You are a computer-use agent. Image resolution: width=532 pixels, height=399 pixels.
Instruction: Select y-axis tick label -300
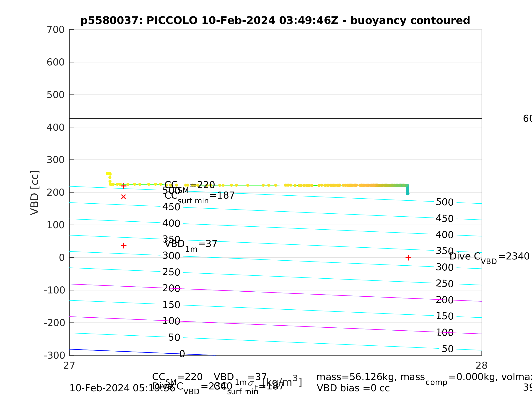click(x=54, y=355)
